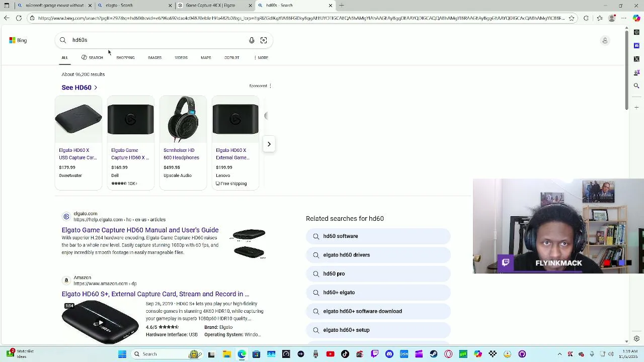Search related 'hd60 pro'

(x=378, y=274)
